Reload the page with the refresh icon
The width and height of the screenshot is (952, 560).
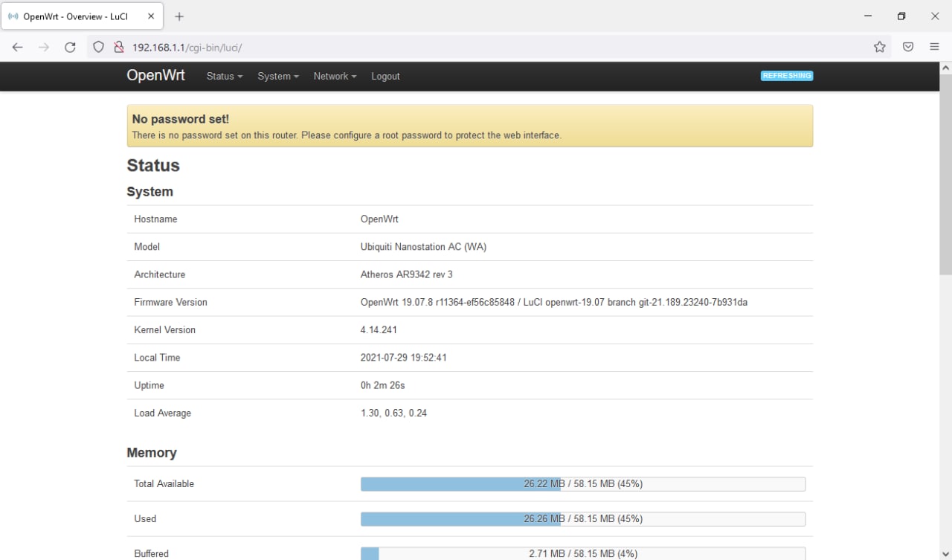coord(70,47)
